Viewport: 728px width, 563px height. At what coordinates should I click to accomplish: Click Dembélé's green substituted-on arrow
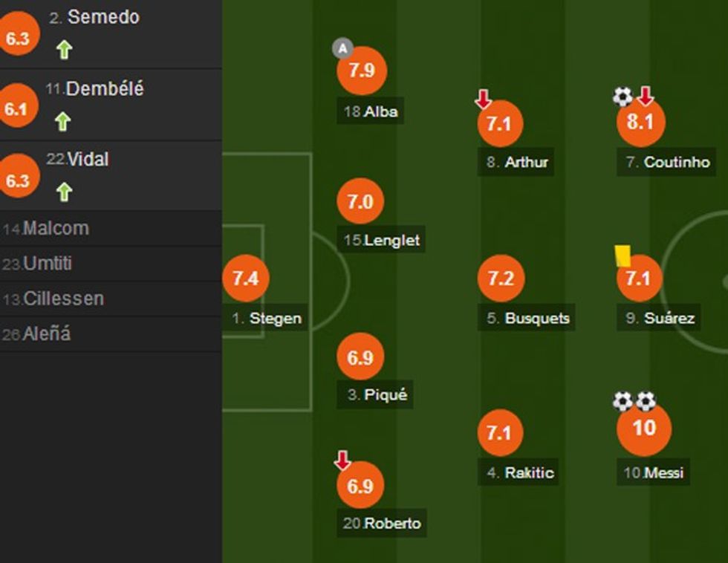(x=63, y=121)
